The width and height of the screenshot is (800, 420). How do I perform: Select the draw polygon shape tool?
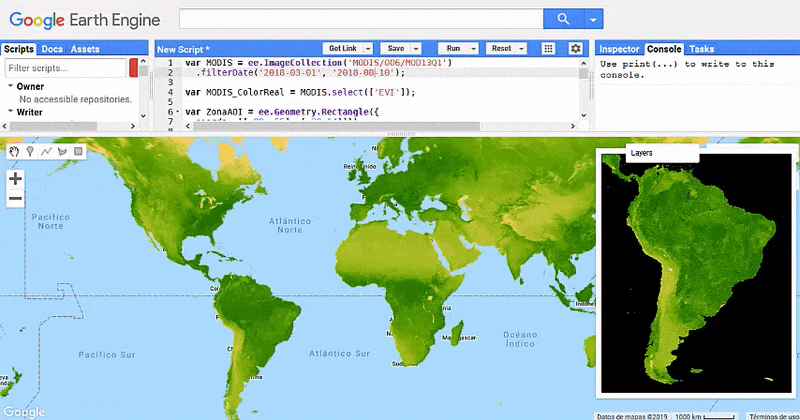click(x=62, y=152)
